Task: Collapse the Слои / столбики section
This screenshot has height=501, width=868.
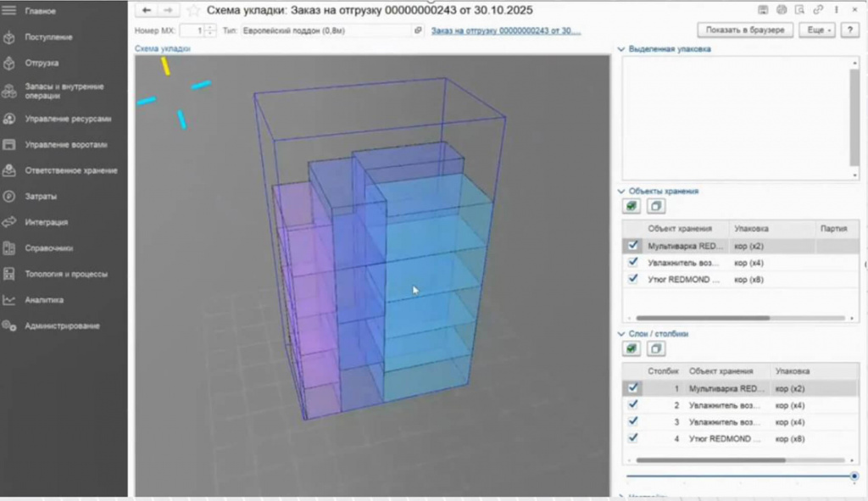Action: tap(621, 334)
